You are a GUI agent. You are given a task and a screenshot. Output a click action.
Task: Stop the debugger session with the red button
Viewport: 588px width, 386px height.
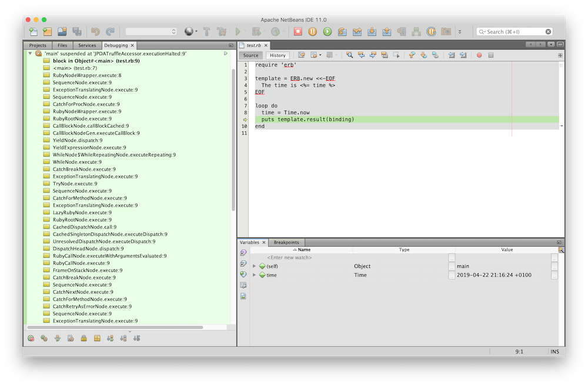coord(298,32)
